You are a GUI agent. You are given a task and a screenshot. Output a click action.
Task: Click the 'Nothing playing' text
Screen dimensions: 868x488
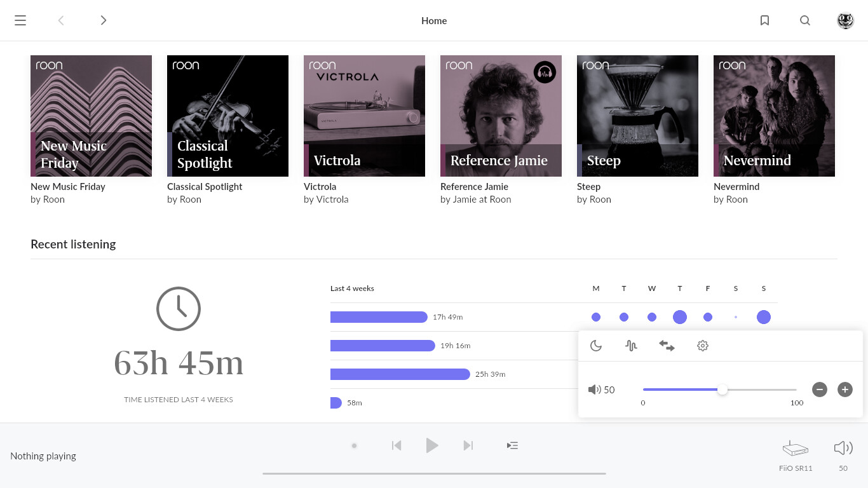(43, 456)
